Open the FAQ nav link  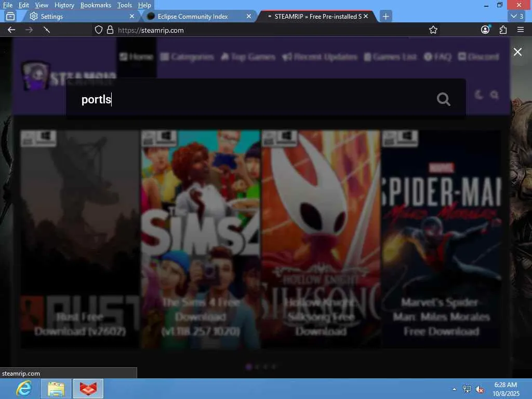[437, 57]
